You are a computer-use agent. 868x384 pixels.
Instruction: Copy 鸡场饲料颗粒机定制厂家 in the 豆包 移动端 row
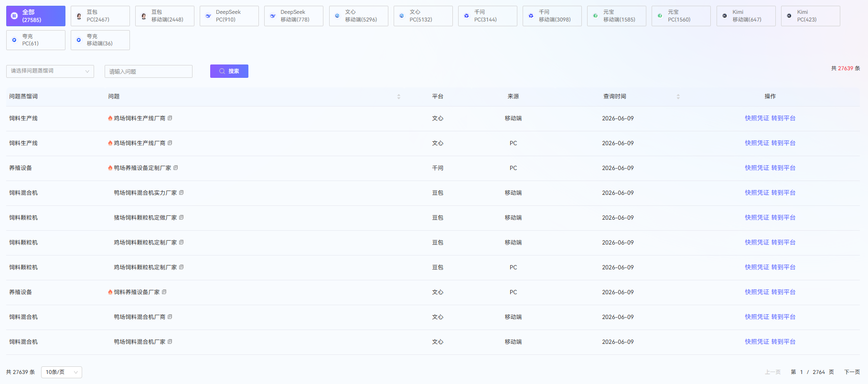tap(182, 242)
